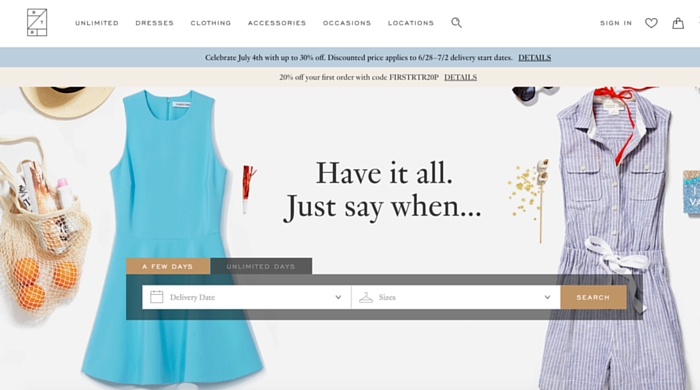The image size is (700, 390).
Task: Click the Rent the Runway logo
Action: tap(37, 22)
